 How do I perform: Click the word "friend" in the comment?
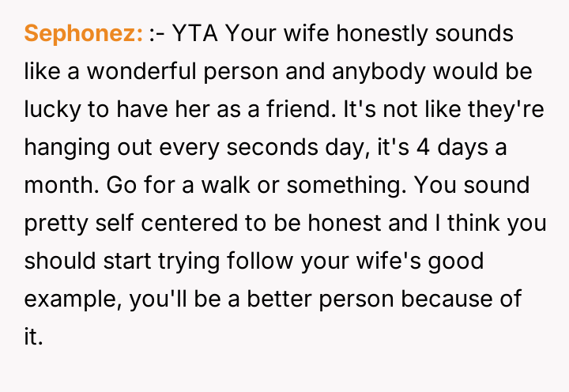click(x=294, y=110)
